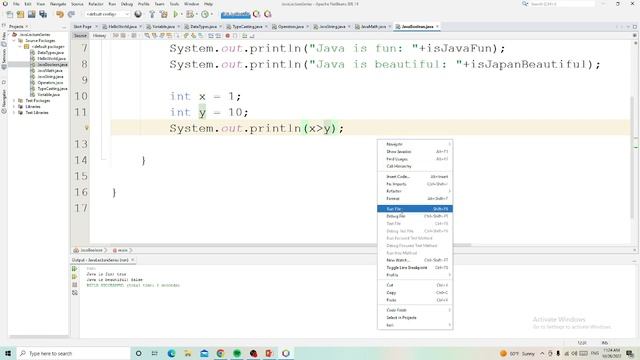This screenshot has width=640, height=360.
Task: Click the Windows taskbar search box
Action: [74, 353]
